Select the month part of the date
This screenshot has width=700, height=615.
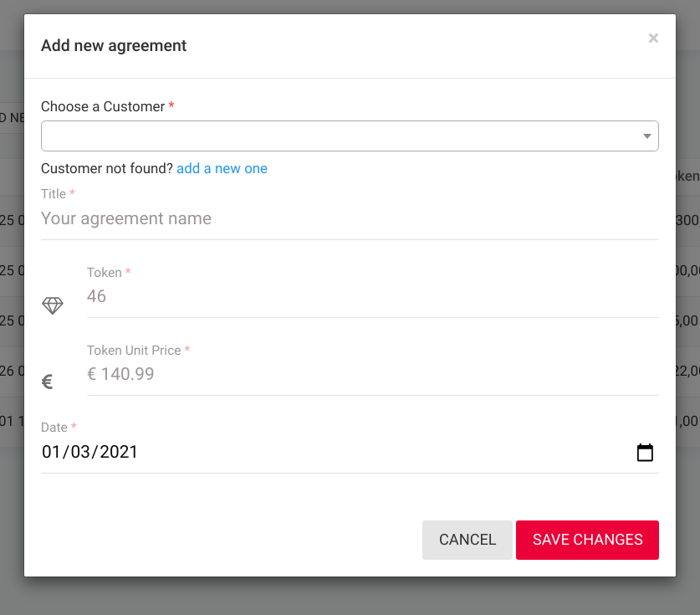[80, 452]
